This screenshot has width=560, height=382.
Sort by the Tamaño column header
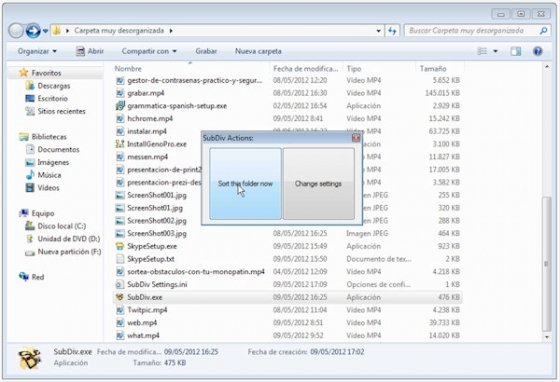(x=433, y=69)
